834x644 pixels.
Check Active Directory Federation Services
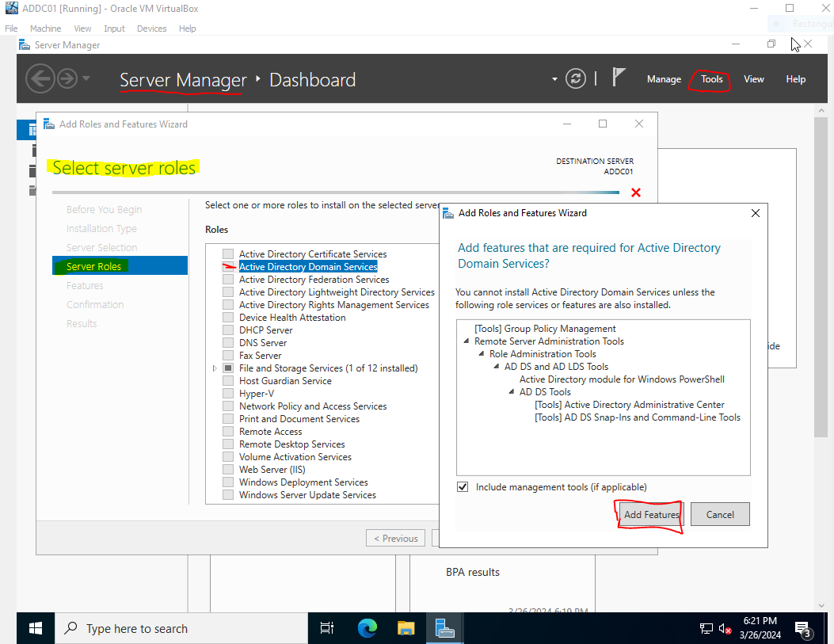pos(228,279)
